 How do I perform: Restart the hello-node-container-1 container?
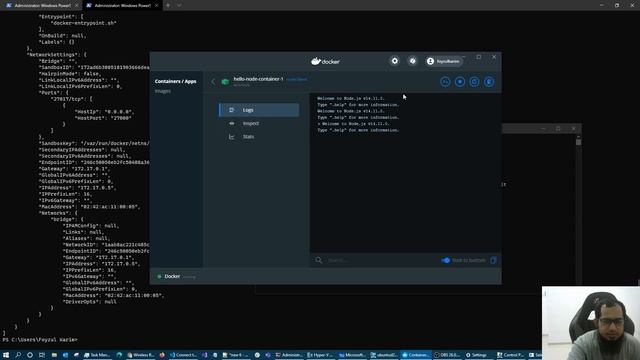[474, 82]
